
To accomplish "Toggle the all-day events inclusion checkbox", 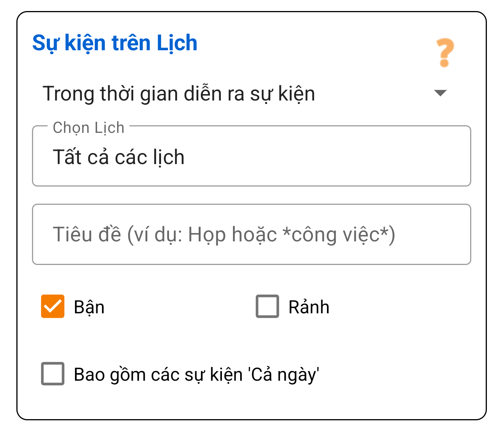I will coord(52,375).
